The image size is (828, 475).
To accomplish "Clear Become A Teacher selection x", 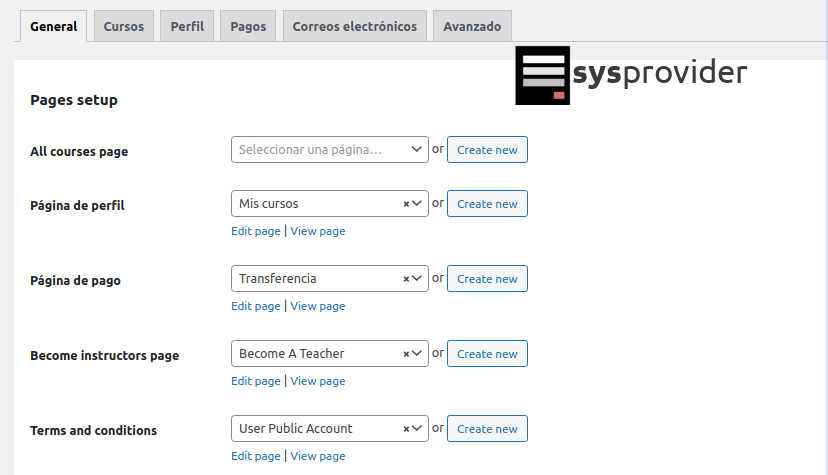I will click(x=406, y=354).
